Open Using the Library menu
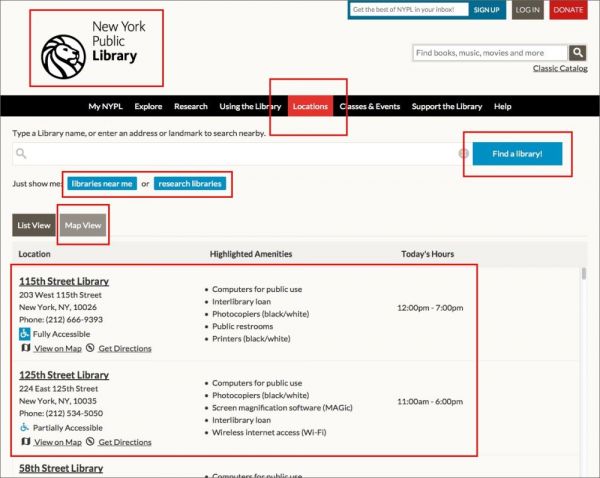The image size is (600, 478). pos(250,106)
